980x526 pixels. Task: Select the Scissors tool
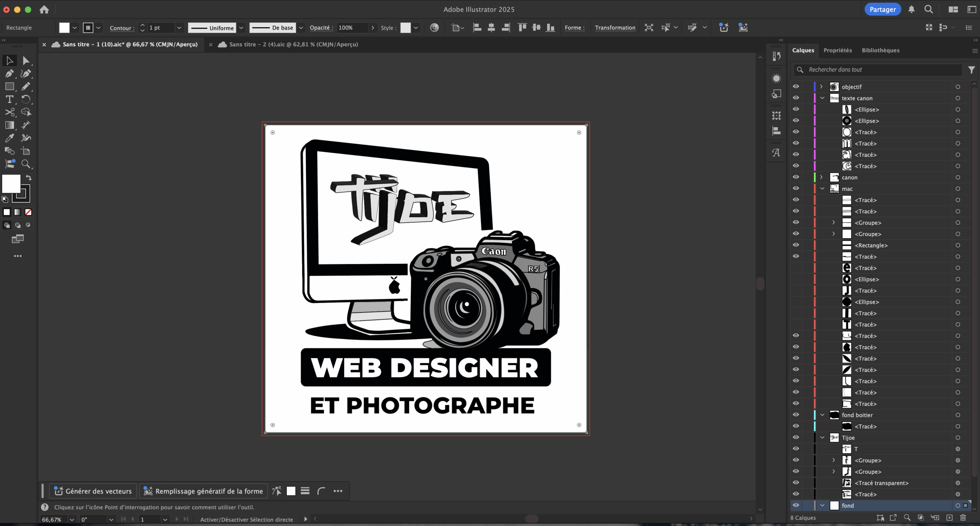10,112
